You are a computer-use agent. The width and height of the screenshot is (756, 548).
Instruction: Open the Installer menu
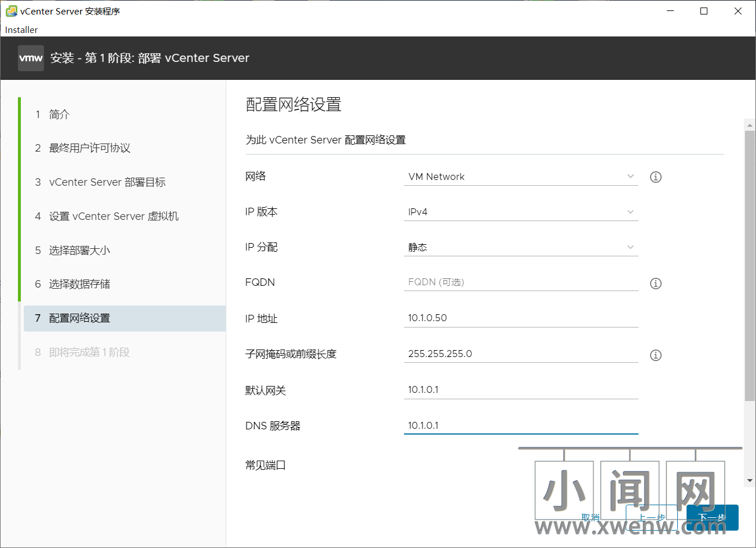tap(21, 30)
